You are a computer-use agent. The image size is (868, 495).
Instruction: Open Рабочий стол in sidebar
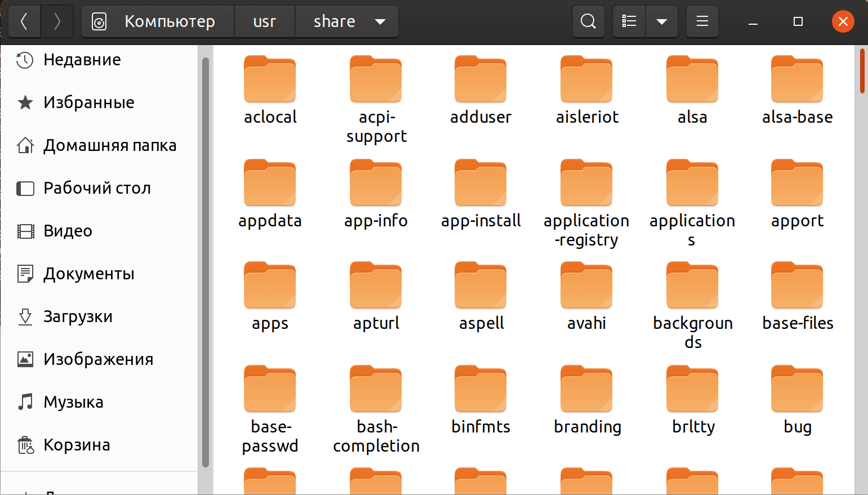pyautogui.click(x=99, y=188)
